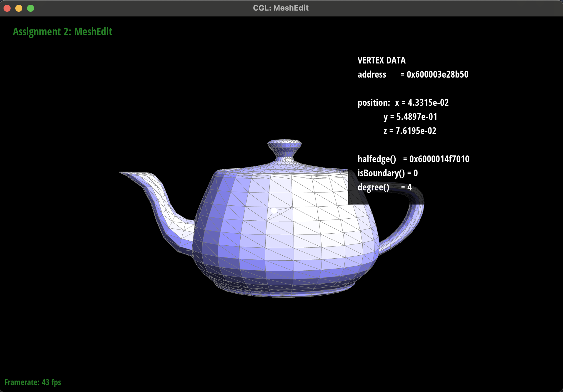Image resolution: width=563 pixels, height=392 pixels.
Task: Click the highlighted white vertex on the teapot
Action: (x=274, y=210)
